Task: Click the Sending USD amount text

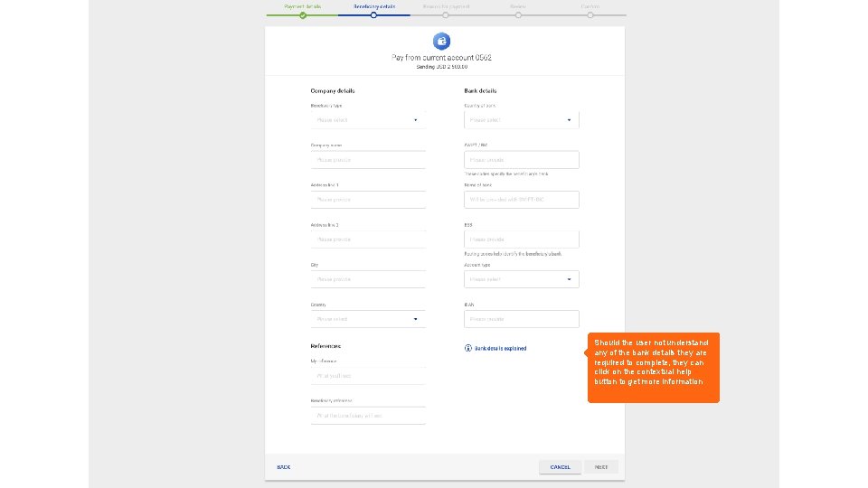Action: [x=442, y=67]
